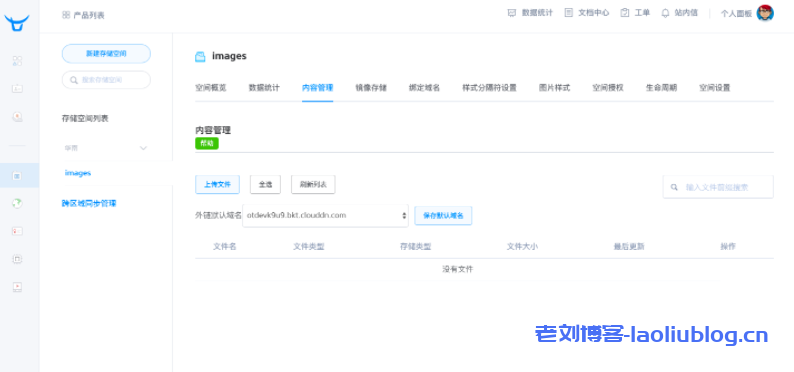Open the 外链默认域名 domain dropdown
Viewport: 794px width, 372px height.
[x=326, y=216]
